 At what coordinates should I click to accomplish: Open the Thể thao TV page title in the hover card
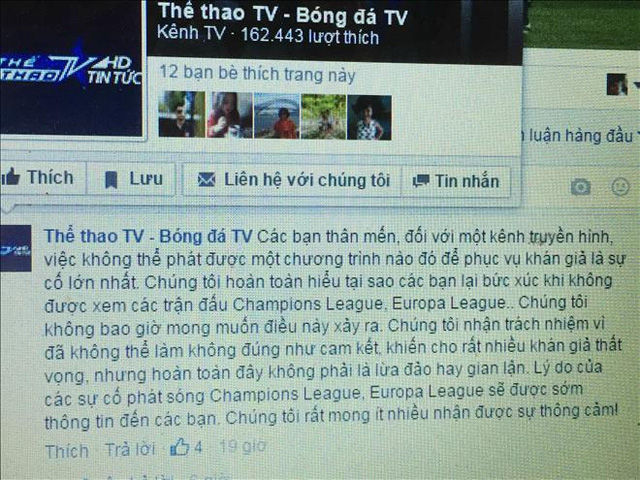pos(282,14)
